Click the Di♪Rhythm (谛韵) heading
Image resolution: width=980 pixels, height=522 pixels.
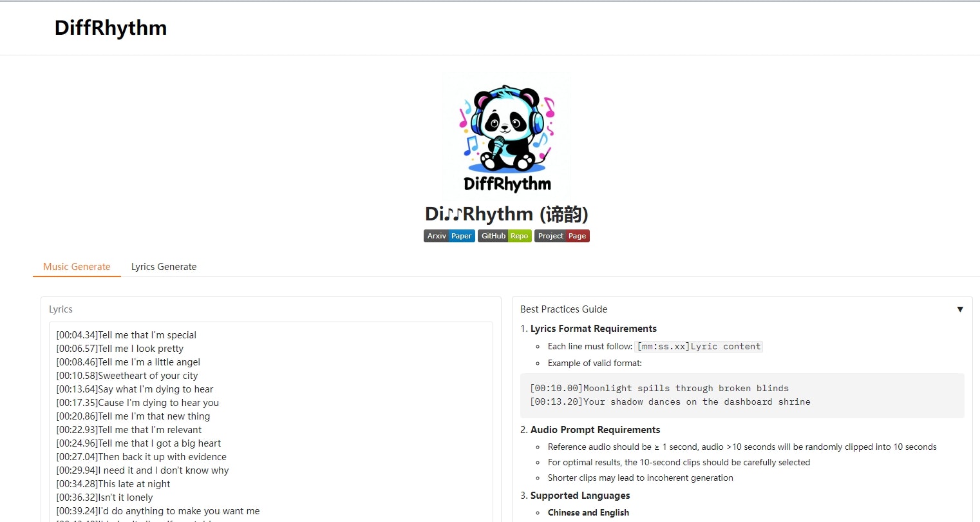[x=506, y=213]
